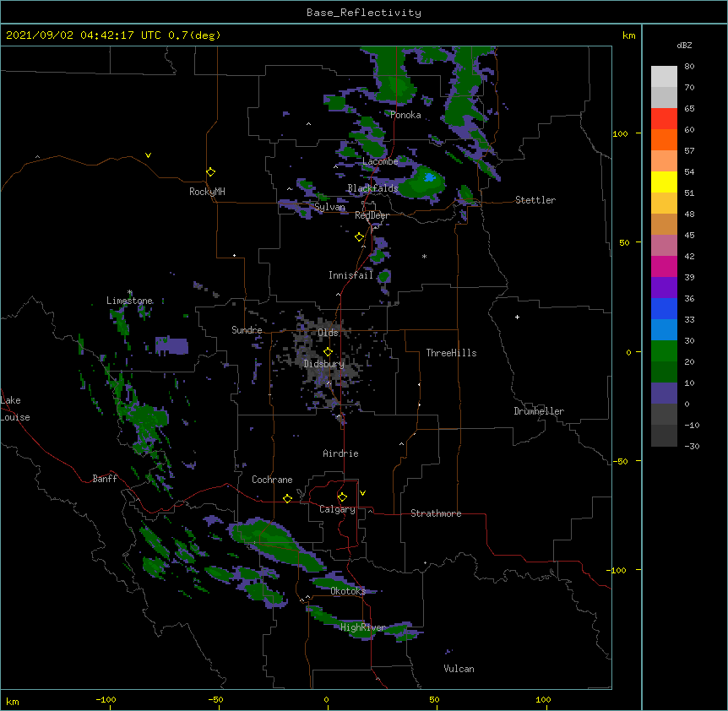Viewport: 728px width, 711px height.
Task: Select the purple 36-39 dBZ legend swatch
Action: coord(664,288)
